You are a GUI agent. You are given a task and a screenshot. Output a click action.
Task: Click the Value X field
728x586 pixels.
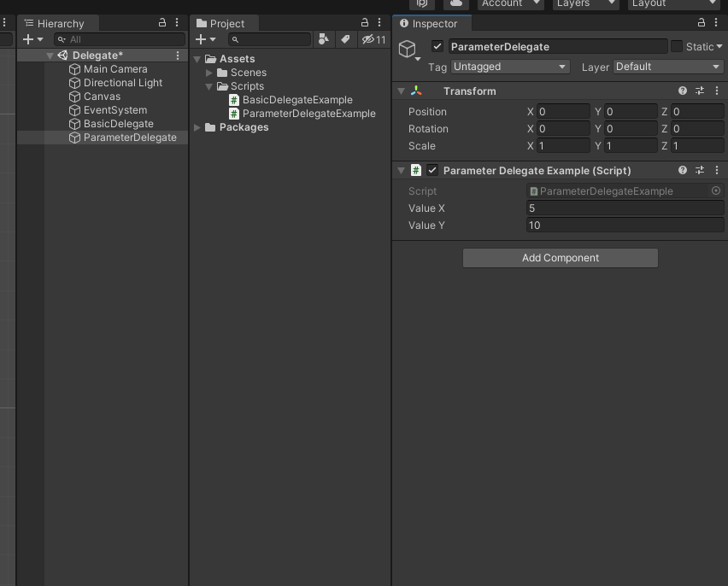(x=625, y=208)
